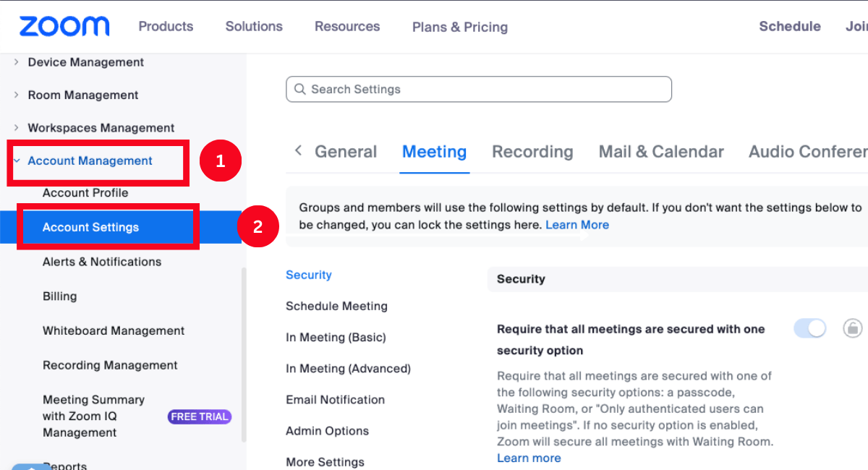The height and width of the screenshot is (470, 868).
Task: Open Plans & Pricing page
Action: [460, 27]
